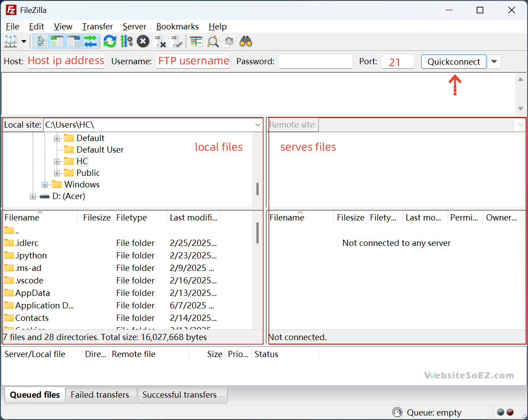This screenshot has width=528, height=420.
Task: Click the .idlerc date 2/25/2025 cell
Action: point(193,243)
